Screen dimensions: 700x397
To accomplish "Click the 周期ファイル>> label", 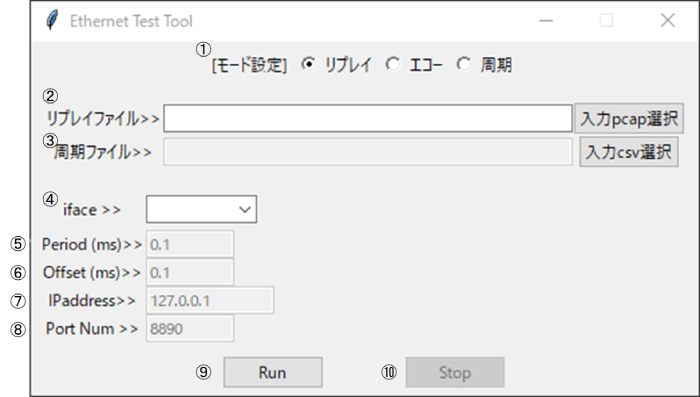I will click(103, 152).
